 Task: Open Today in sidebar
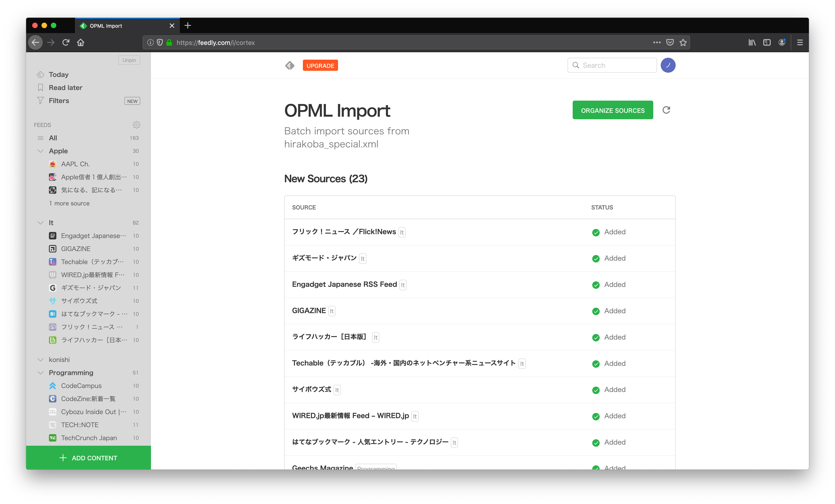(59, 75)
